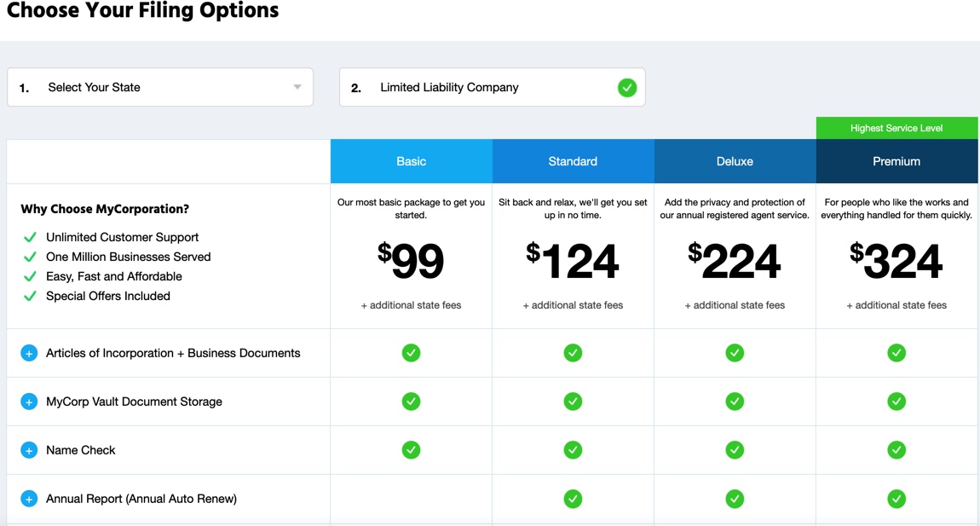Image resolution: width=980 pixels, height=526 pixels.
Task: Expand the Name Check row
Action: tap(29, 450)
